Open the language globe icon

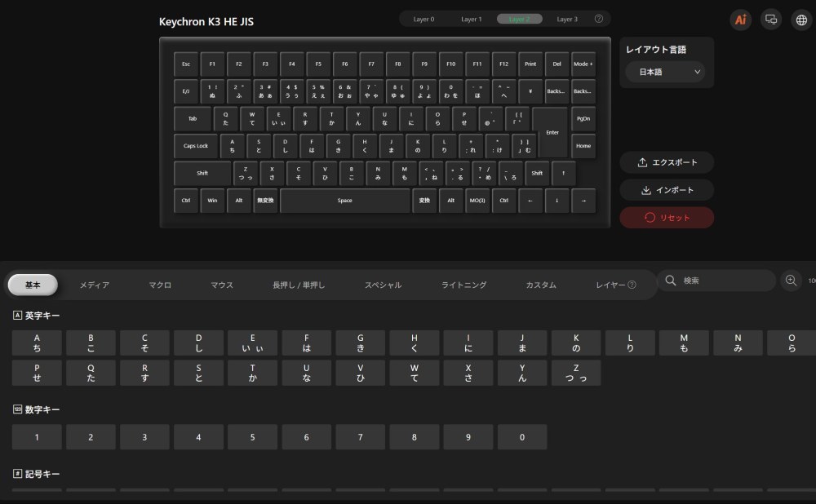click(801, 20)
